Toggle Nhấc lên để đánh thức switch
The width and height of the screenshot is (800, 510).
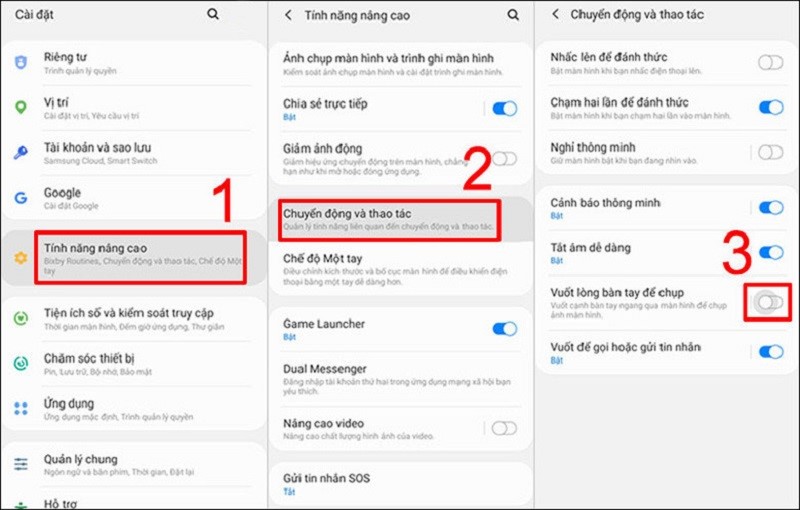[770, 63]
